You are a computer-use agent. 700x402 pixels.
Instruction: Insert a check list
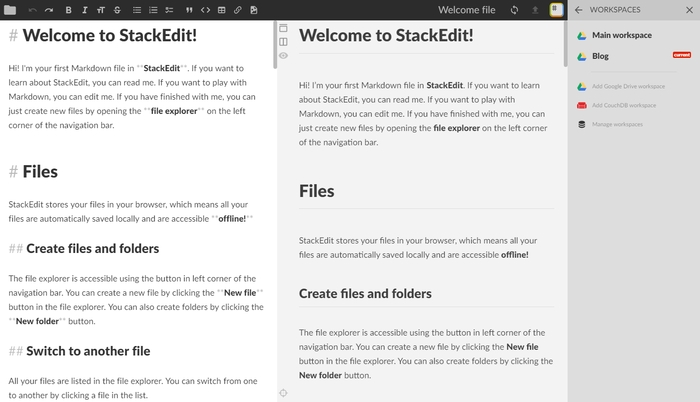coord(169,10)
